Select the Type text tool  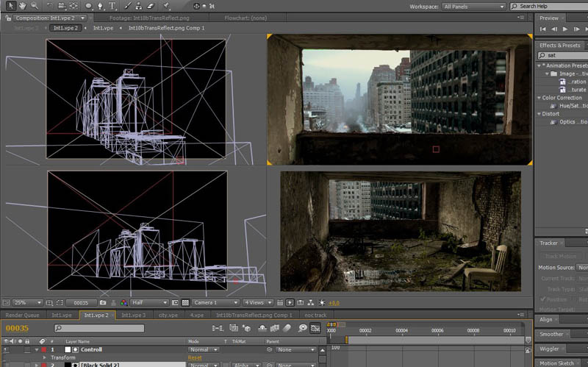pyautogui.click(x=112, y=6)
